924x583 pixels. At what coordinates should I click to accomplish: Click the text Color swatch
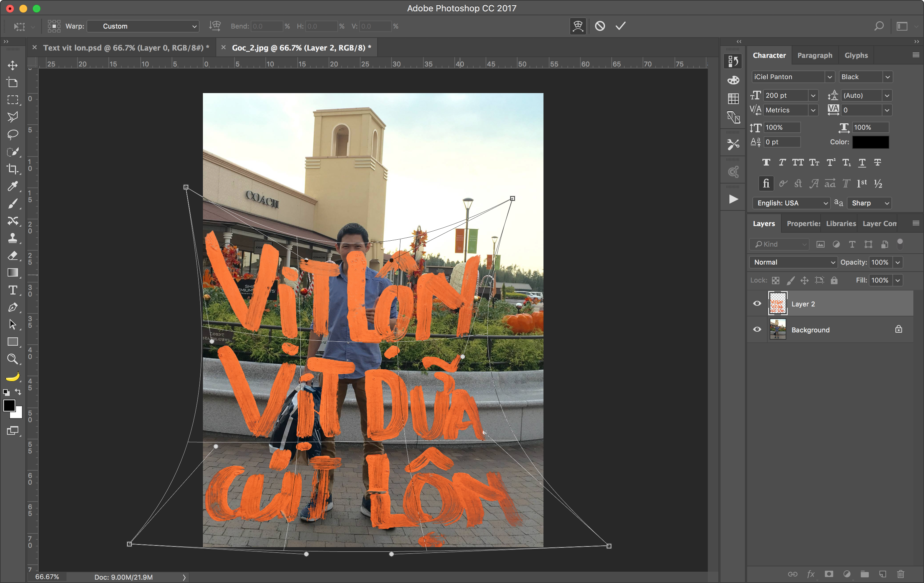870,142
